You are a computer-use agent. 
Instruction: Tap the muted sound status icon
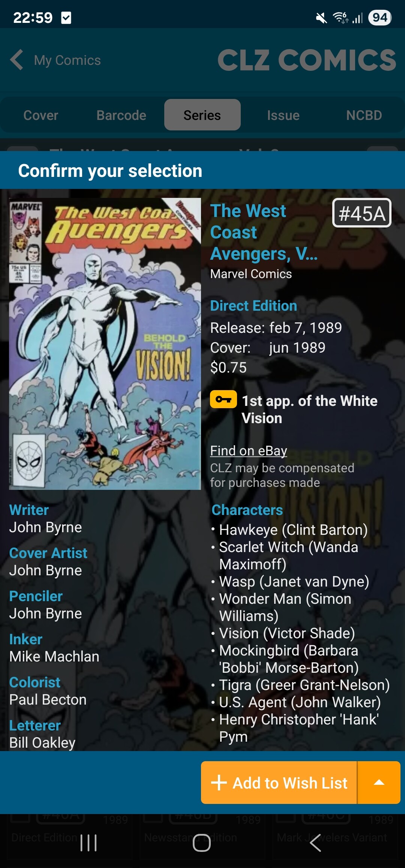click(321, 18)
